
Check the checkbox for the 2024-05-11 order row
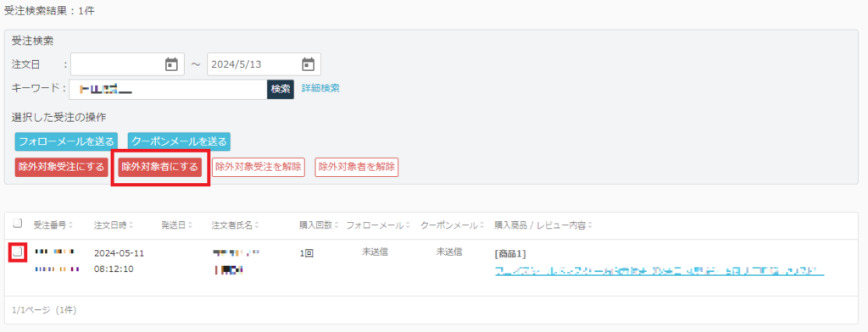click(x=18, y=252)
